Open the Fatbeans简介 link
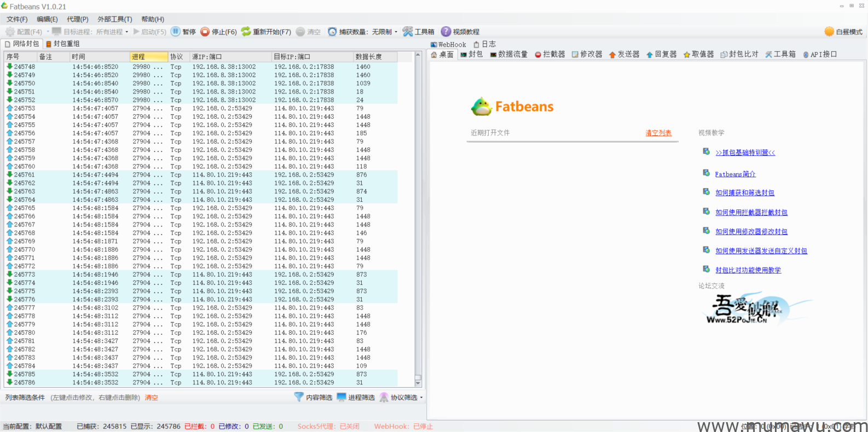The image size is (868, 432). [x=735, y=174]
